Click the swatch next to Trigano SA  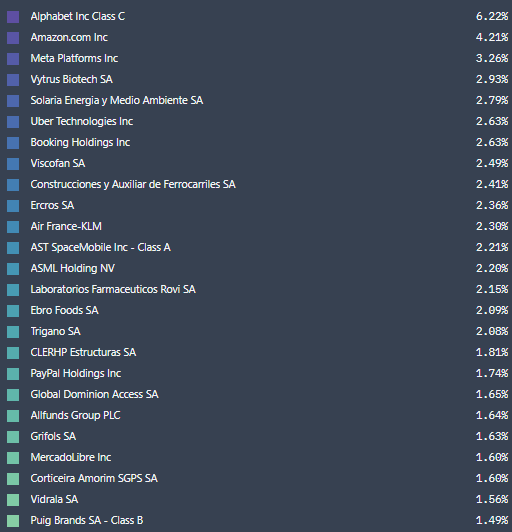13,332
